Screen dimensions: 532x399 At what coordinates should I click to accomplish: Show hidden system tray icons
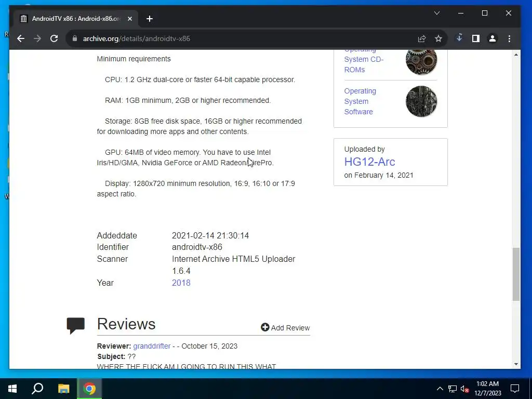pyautogui.click(x=440, y=389)
